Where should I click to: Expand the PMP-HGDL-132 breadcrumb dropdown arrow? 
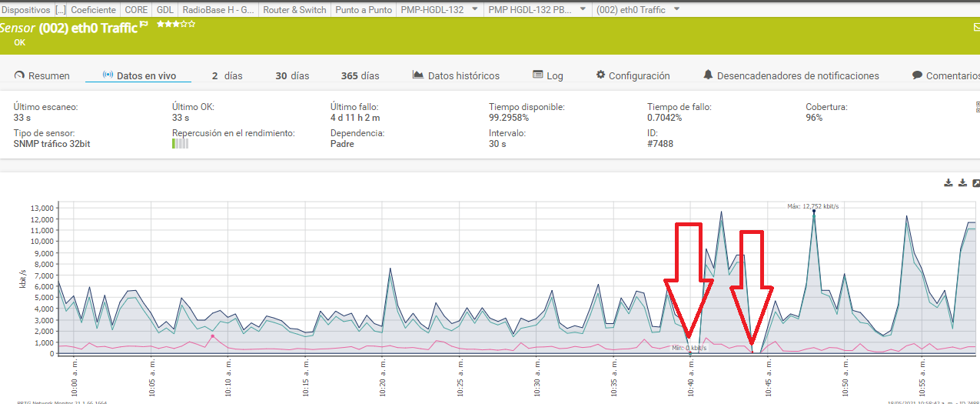pos(474,9)
